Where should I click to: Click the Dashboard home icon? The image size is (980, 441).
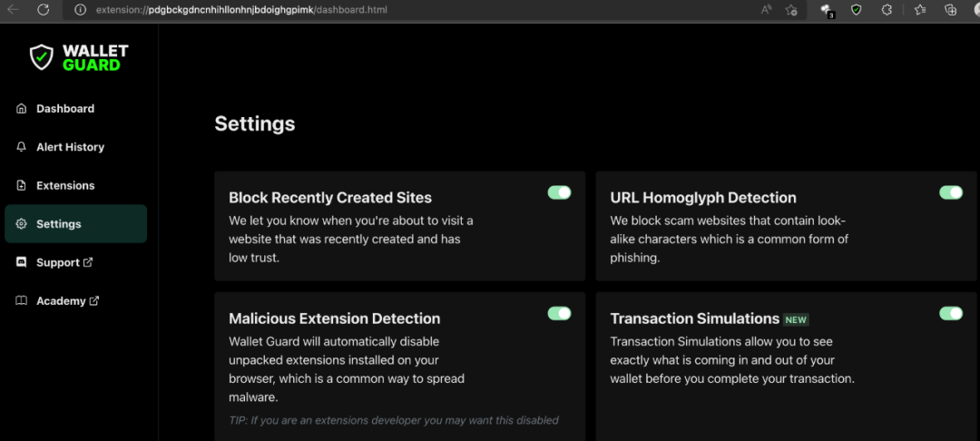click(22, 109)
